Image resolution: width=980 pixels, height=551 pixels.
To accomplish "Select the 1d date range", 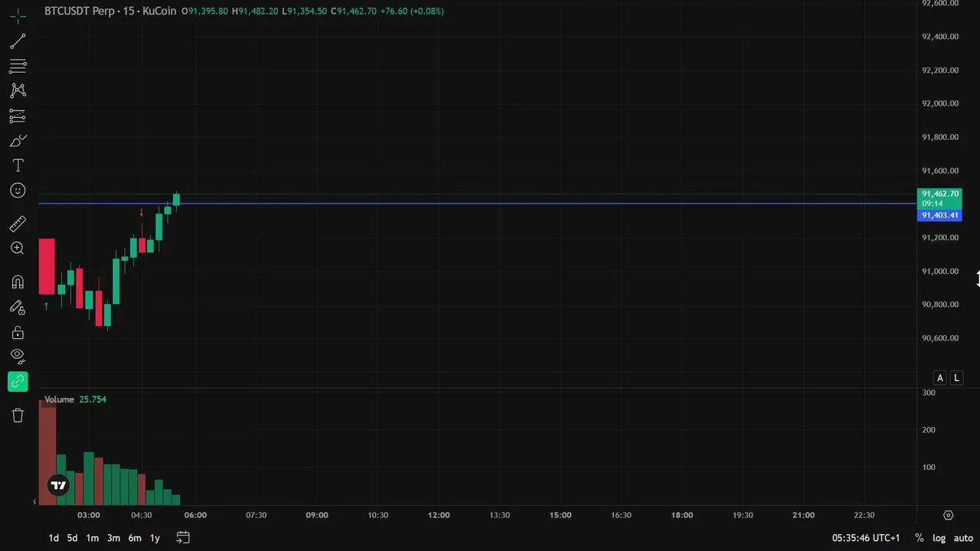I will click(54, 538).
